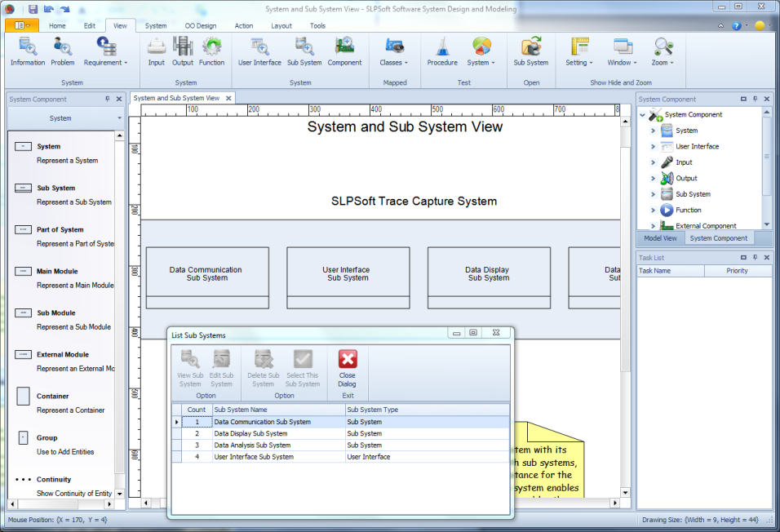The width and height of the screenshot is (780, 532).
Task: Open the OO Design ribbon tab
Action: pyautogui.click(x=201, y=26)
